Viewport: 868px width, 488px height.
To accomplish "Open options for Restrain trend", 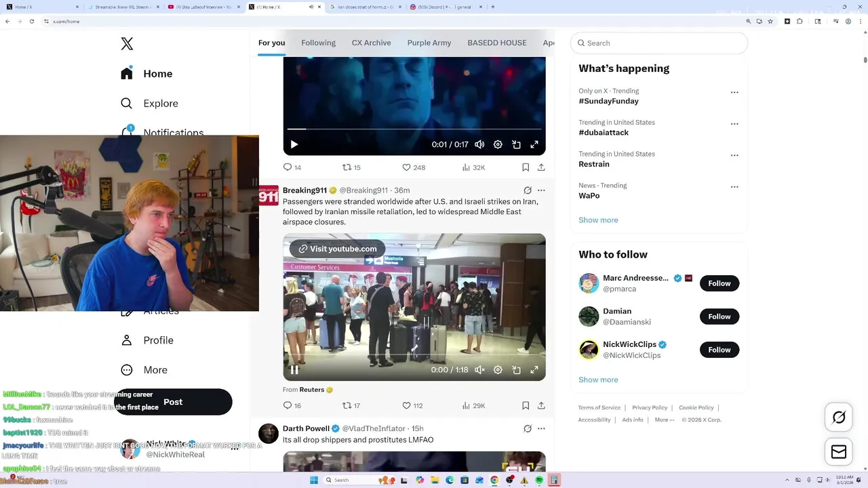I will (734, 155).
